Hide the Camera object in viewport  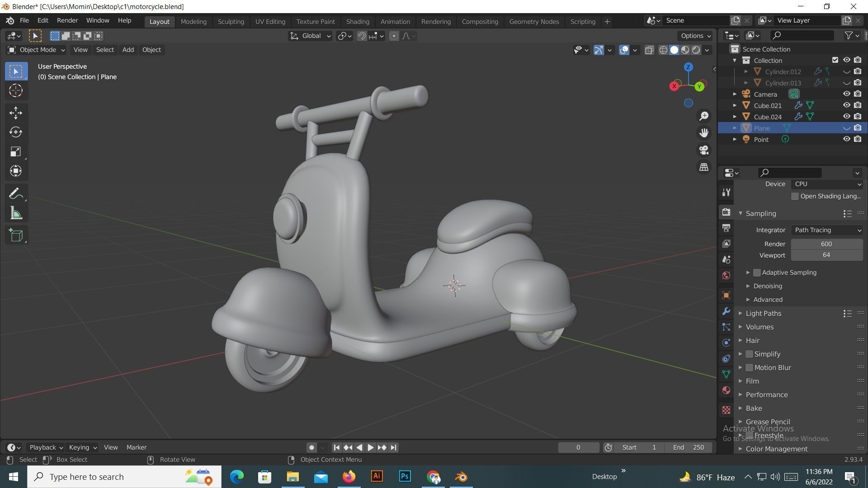click(846, 94)
